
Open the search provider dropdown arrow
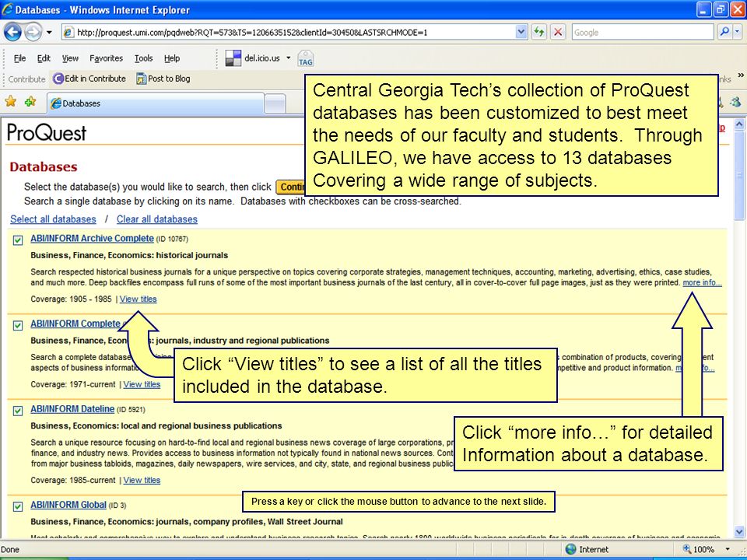tap(738, 32)
